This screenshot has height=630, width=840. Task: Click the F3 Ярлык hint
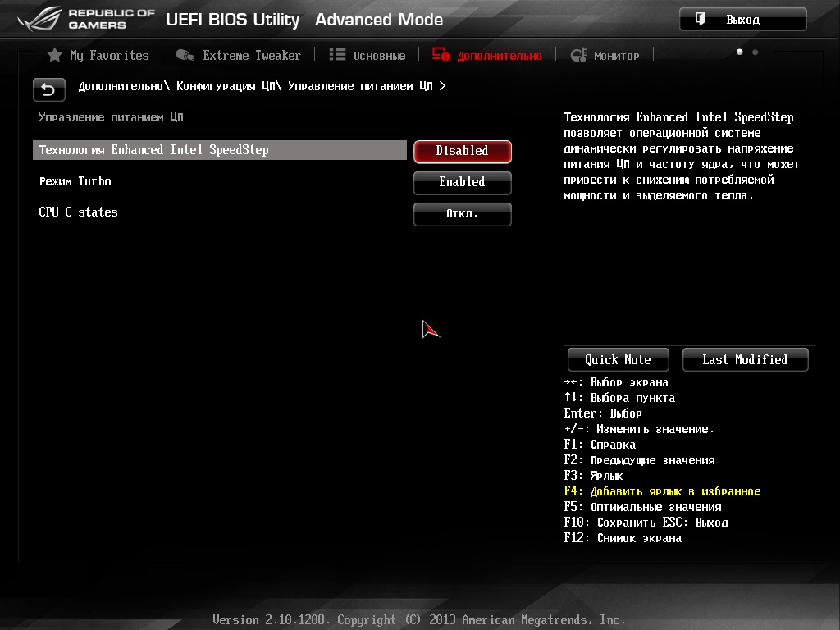(x=593, y=476)
